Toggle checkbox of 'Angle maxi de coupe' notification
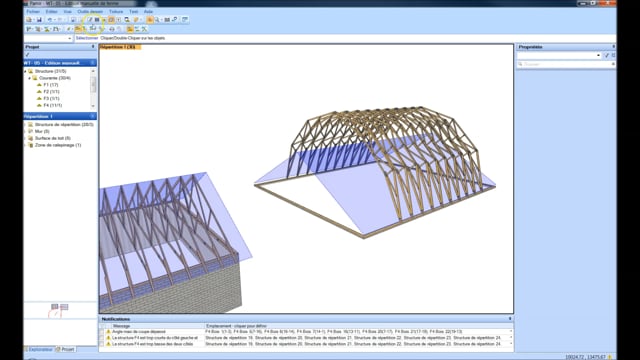This screenshot has width=640, height=360. coord(102,332)
